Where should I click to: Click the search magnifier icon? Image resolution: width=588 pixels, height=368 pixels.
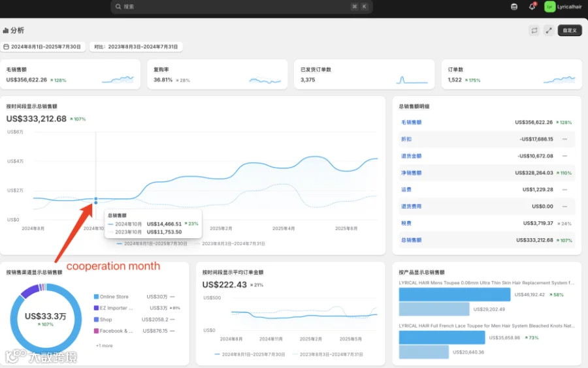click(118, 7)
